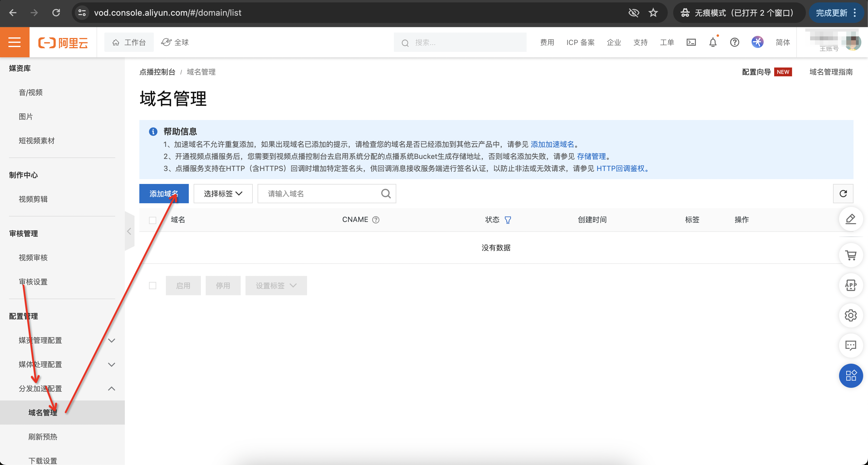
Task: Refresh the domain list table
Action: coord(843,194)
